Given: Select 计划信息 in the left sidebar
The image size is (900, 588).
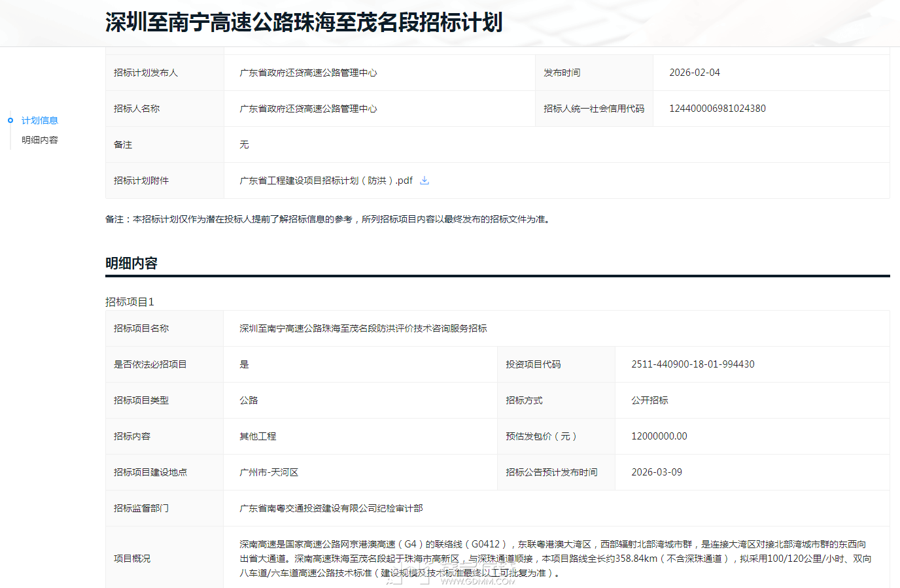Looking at the screenshot, I should pos(40,120).
